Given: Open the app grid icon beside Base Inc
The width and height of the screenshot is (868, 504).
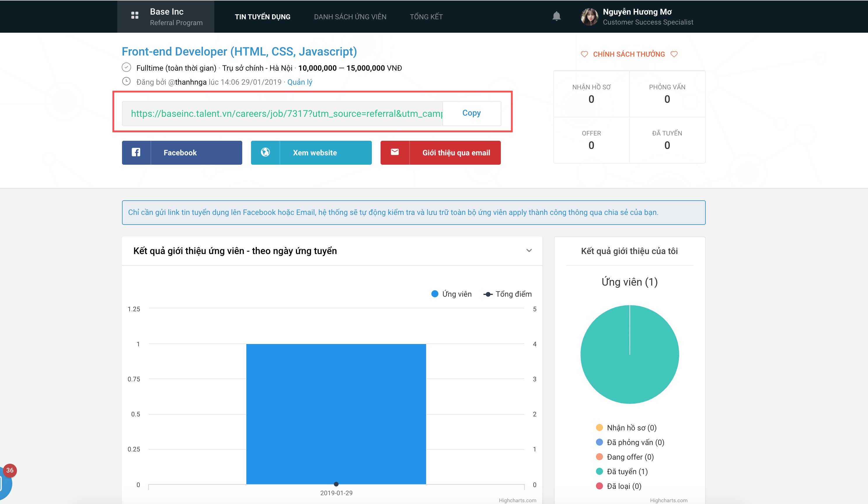Looking at the screenshot, I should [x=135, y=15].
